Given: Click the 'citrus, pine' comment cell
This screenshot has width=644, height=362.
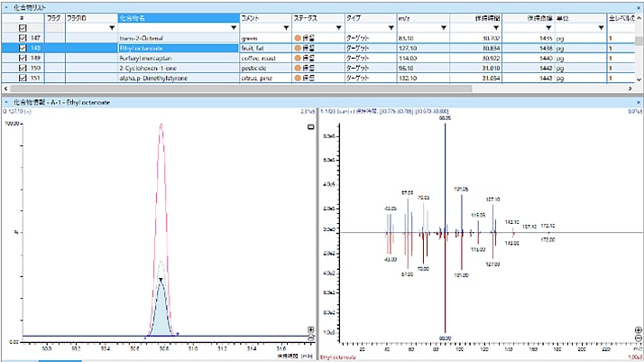Looking at the screenshot, I should click(265, 78).
